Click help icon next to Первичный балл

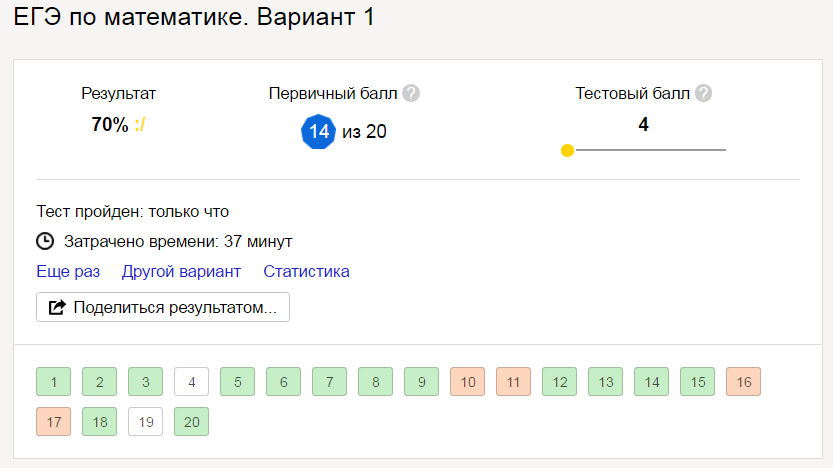click(x=411, y=94)
